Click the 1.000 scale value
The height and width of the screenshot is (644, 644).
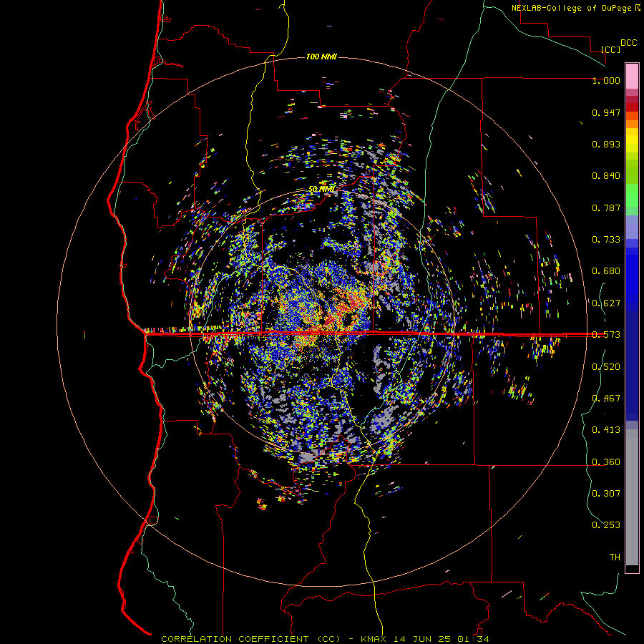click(606, 80)
